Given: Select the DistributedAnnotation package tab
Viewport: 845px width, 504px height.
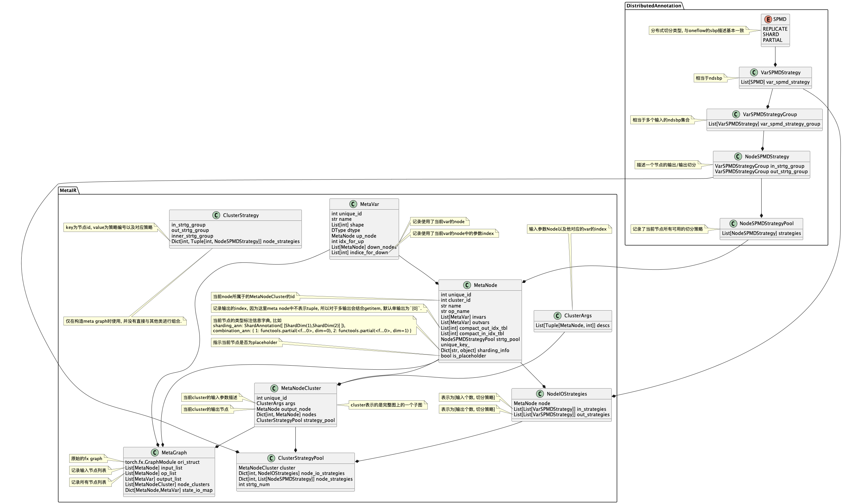Looking at the screenshot, I should [654, 6].
